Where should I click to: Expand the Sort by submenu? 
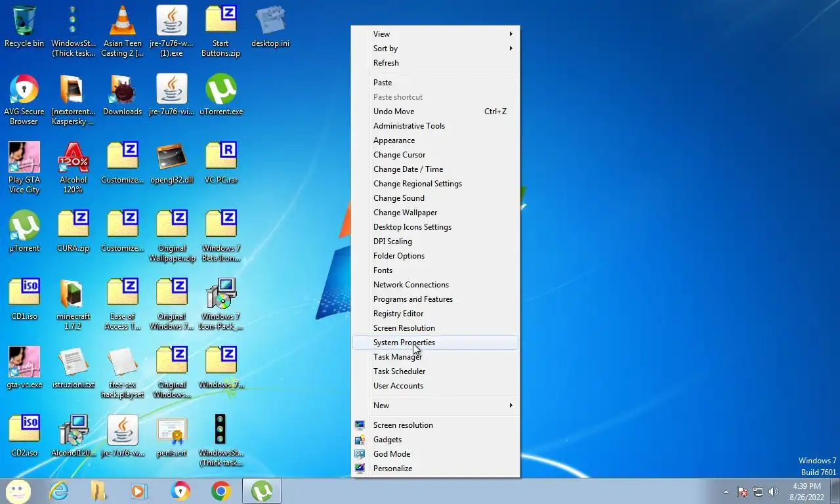point(436,49)
